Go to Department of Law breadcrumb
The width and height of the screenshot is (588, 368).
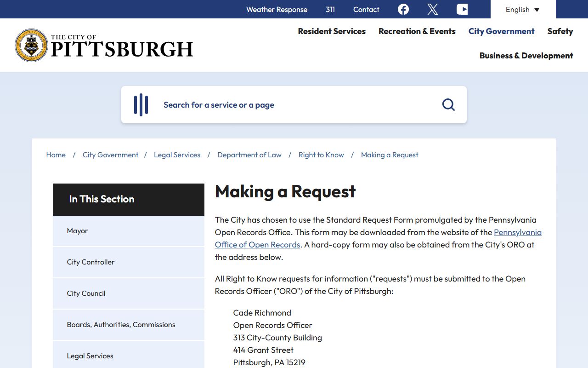point(249,155)
